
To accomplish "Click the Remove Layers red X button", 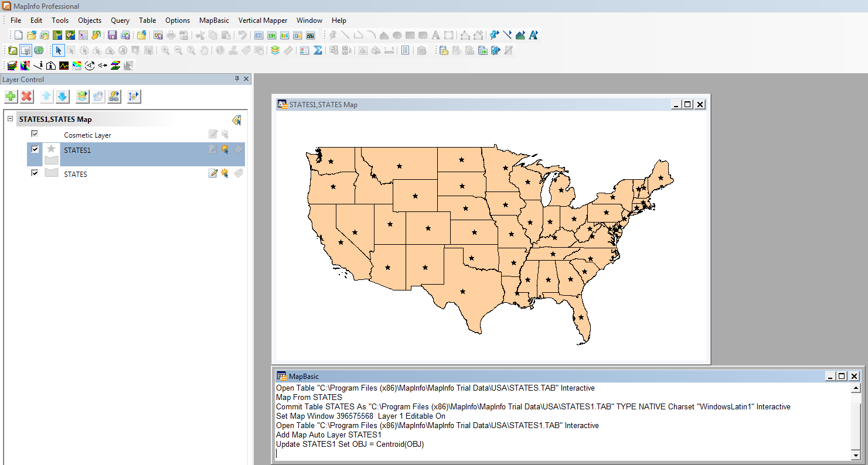I will (x=26, y=97).
